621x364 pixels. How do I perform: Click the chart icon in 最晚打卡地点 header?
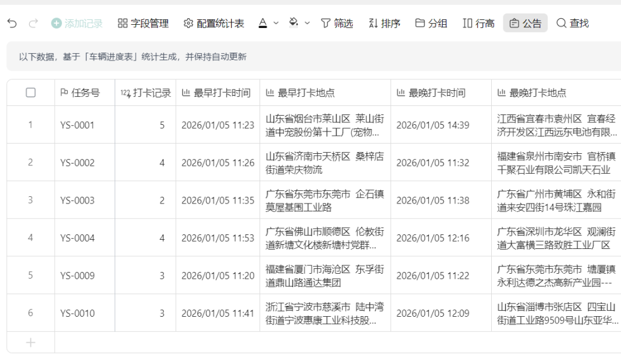[502, 93]
